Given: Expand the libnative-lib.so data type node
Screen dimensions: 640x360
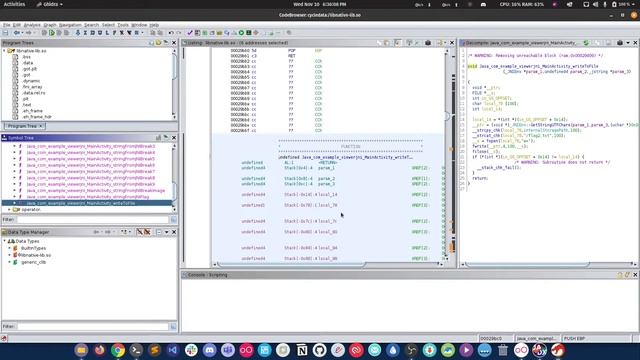Looking at the screenshot, I should pyautogui.click(x=9, y=255).
